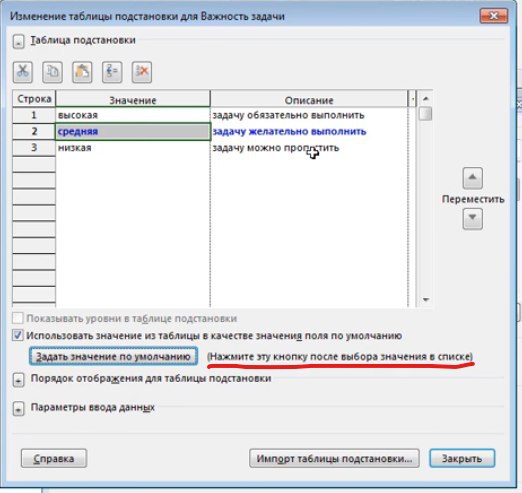Click the table scrollbar up arrow

click(425, 99)
